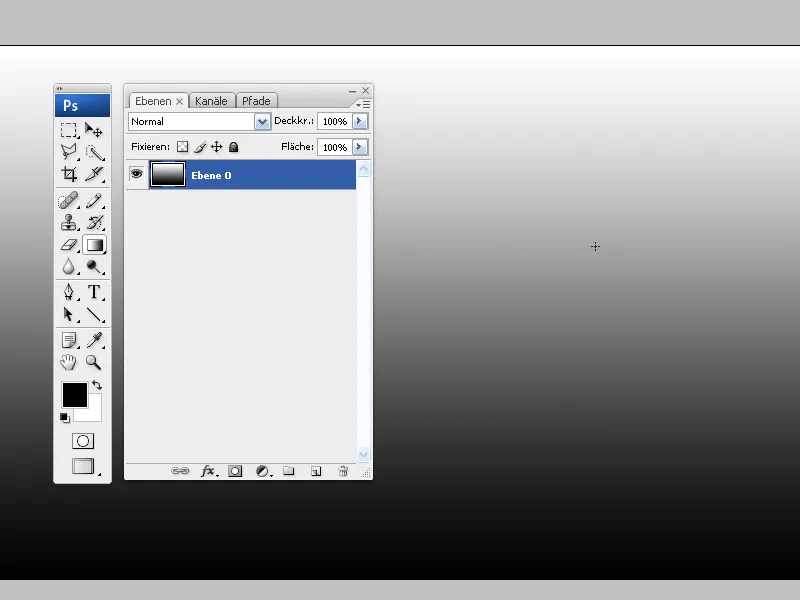Open the Pfade tab
The height and width of the screenshot is (600, 800).
(x=256, y=100)
